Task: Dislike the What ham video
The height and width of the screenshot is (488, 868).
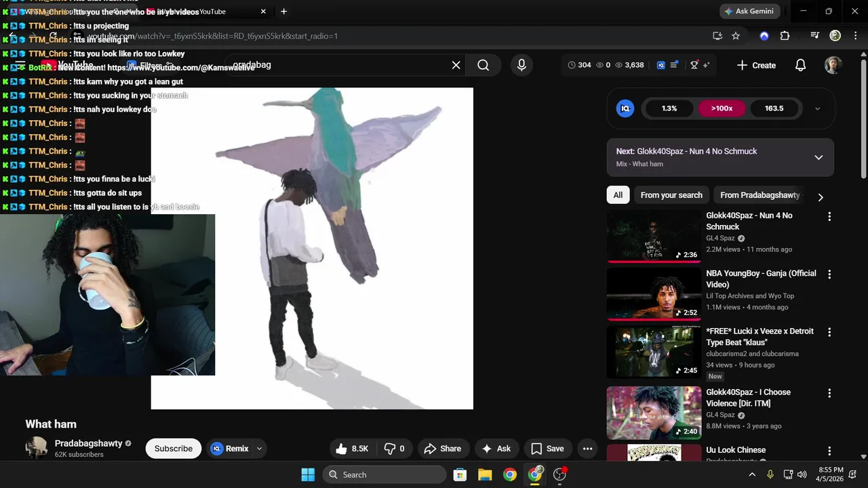Action: pos(394,449)
